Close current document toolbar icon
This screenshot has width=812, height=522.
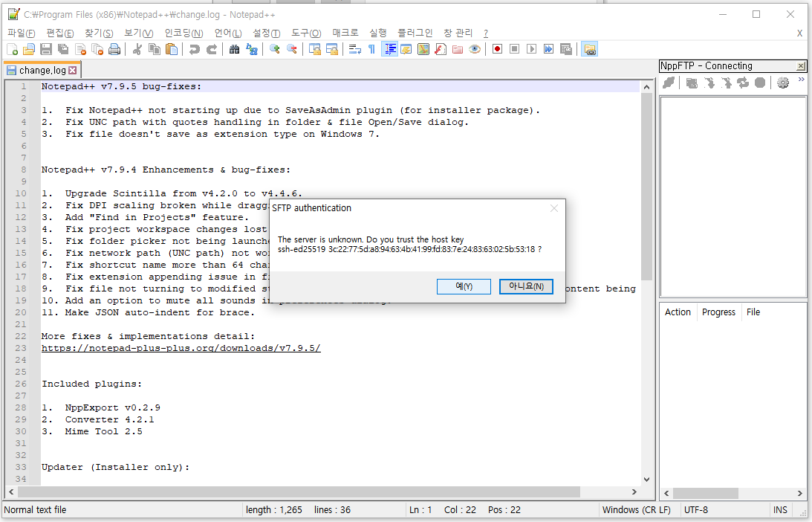point(80,49)
